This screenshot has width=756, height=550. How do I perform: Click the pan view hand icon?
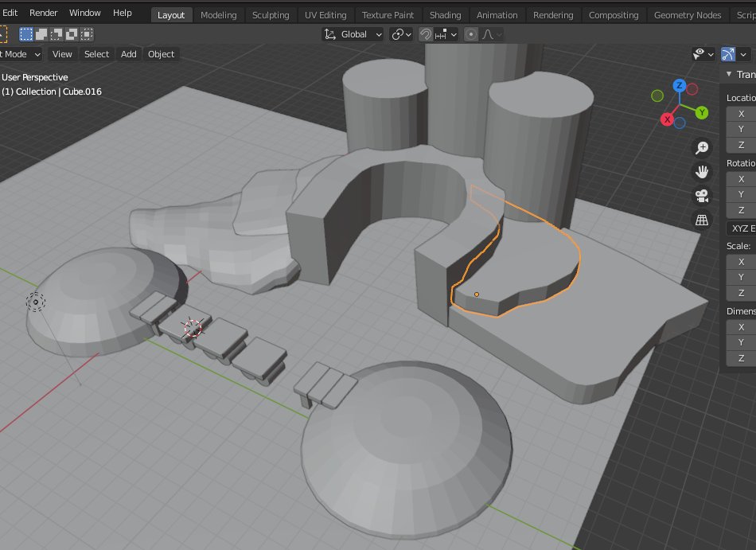click(702, 172)
